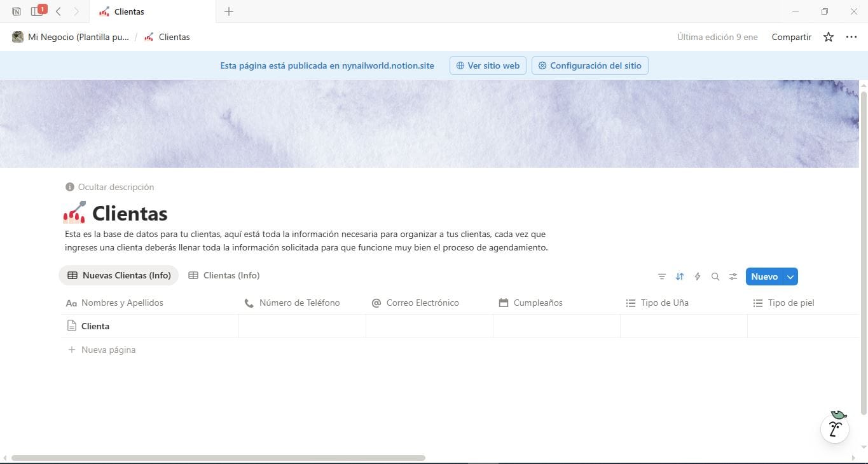
Task: Click Ver sitio web button
Action: pyautogui.click(x=488, y=65)
